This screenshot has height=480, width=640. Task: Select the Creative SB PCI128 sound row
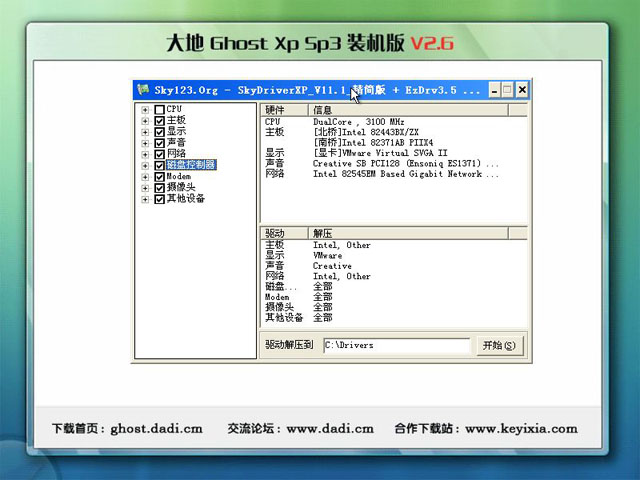(x=382, y=163)
